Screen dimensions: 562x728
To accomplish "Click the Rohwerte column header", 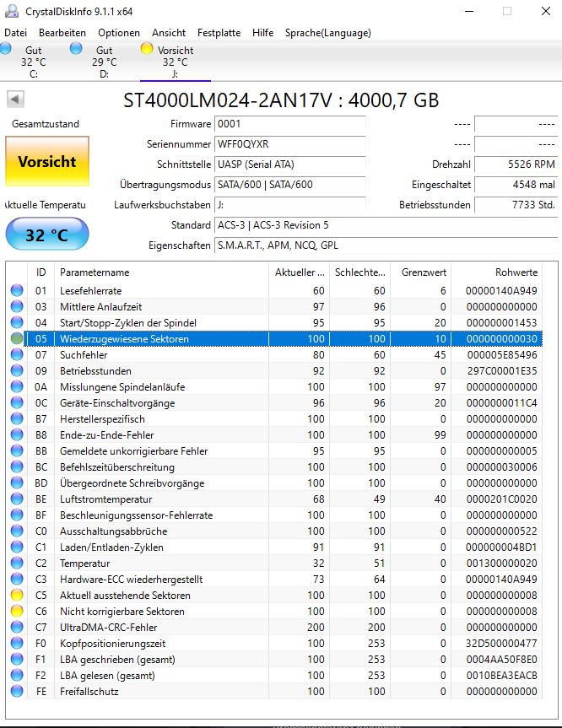I will 496,272.
